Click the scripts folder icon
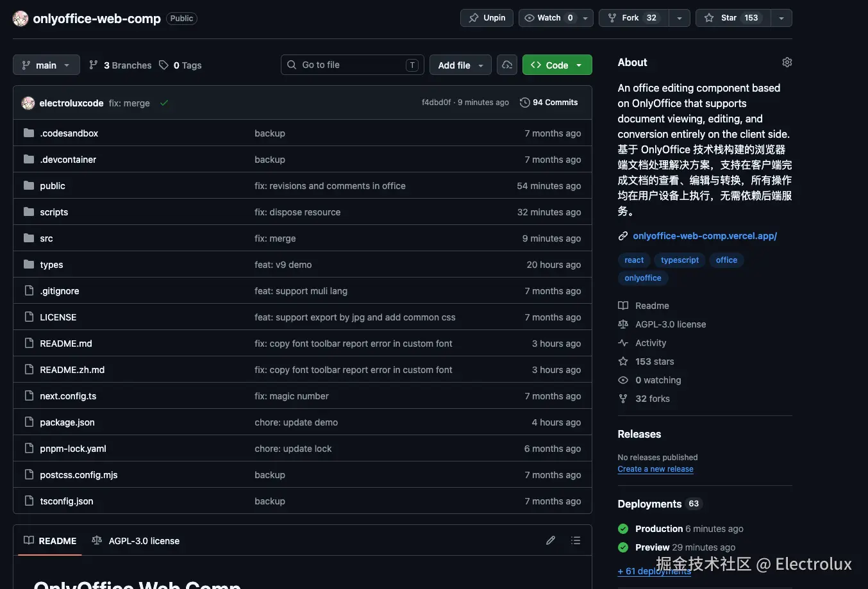The height and width of the screenshot is (589, 868). click(x=29, y=212)
